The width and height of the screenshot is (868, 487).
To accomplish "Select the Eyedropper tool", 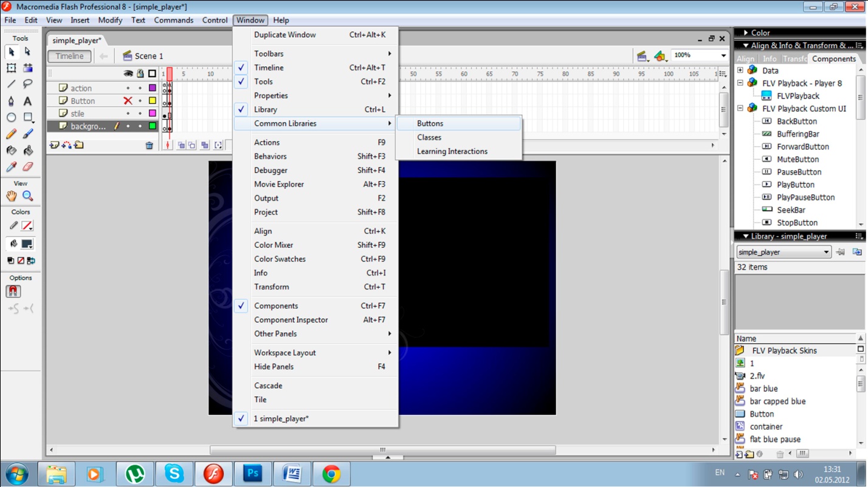I will (12, 166).
